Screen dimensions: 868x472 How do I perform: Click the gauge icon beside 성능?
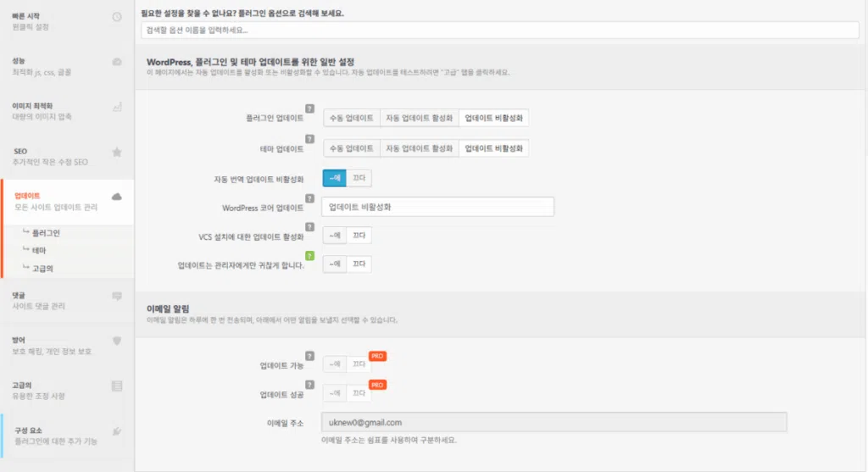(x=117, y=62)
